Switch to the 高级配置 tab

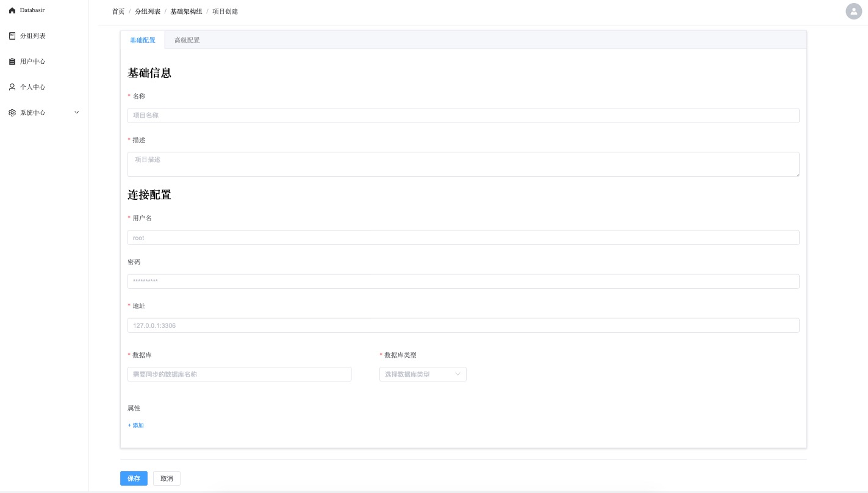pos(187,40)
